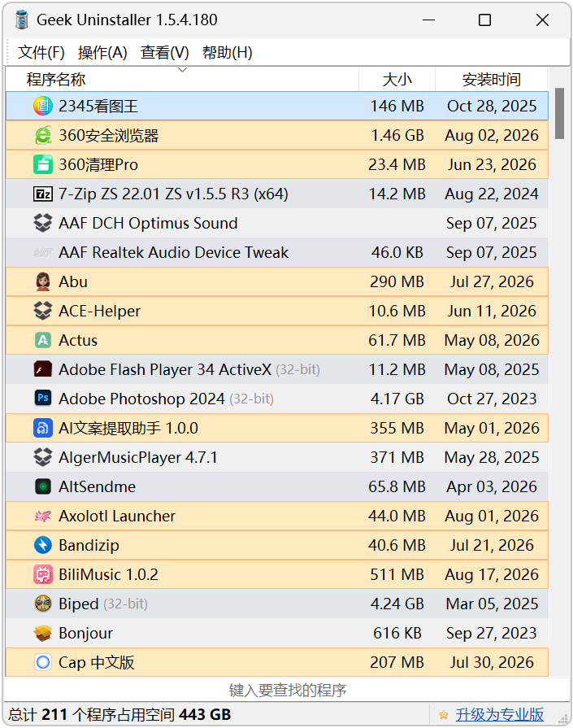The image size is (573, 728).
Task: Click the vertical scrollbar thumb
Action: [559, 113]
